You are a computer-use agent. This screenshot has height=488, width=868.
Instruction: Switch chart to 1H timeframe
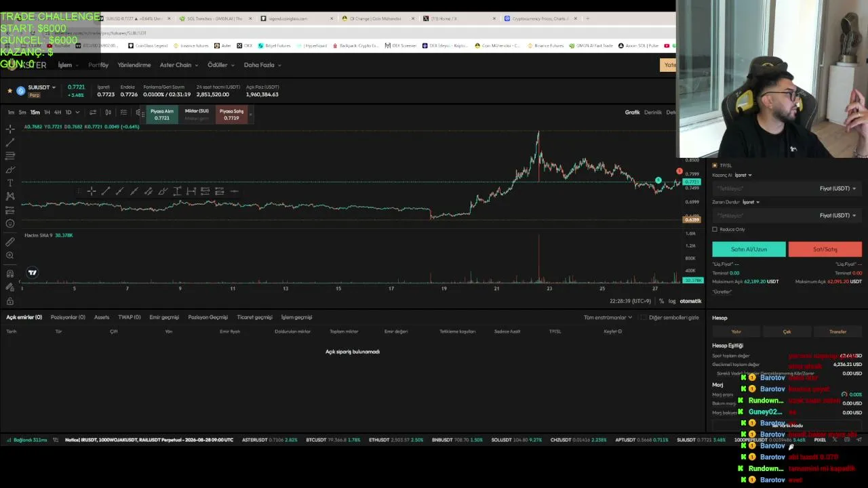pos(47,112)
